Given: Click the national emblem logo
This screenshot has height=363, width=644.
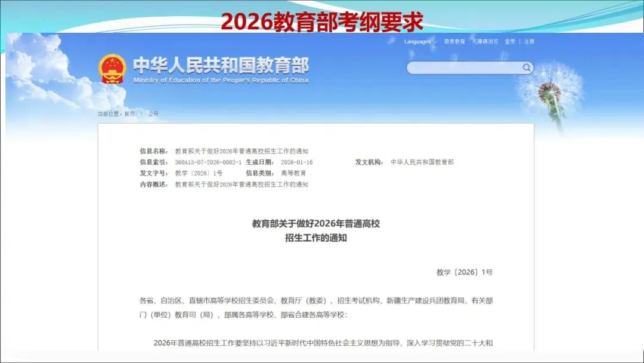Looking at the screenshot, I should click(112, 69).
